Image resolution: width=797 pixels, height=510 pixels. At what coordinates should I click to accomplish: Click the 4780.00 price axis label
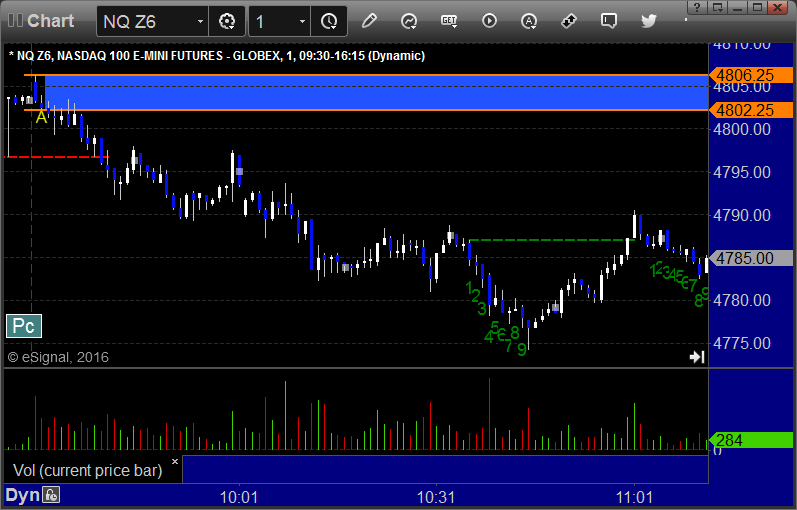coord(742,300)
